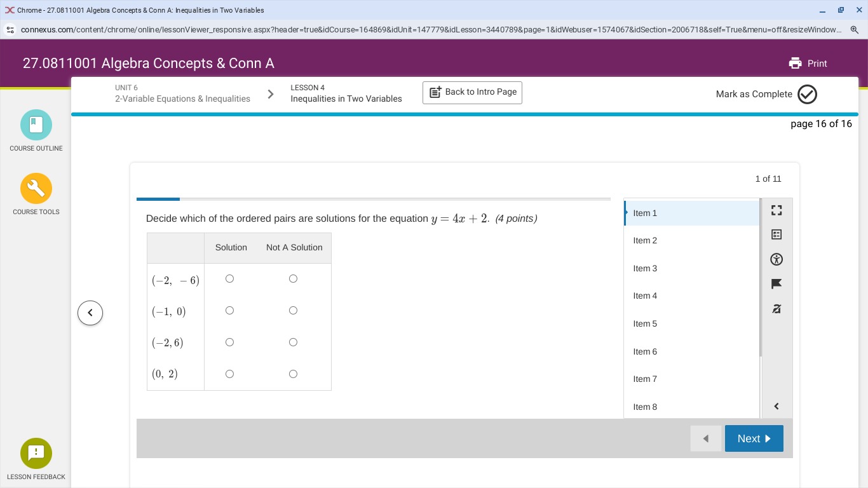Open the Course Tools wrench icon
The image size is (868, 488).
pos(36,189)
